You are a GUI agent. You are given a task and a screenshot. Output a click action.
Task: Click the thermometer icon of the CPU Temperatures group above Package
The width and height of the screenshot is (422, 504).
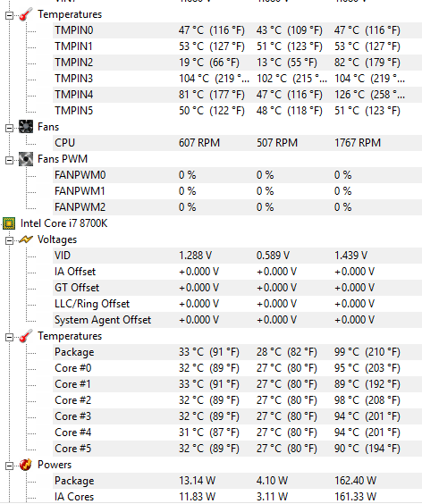[x=26, y=336]
